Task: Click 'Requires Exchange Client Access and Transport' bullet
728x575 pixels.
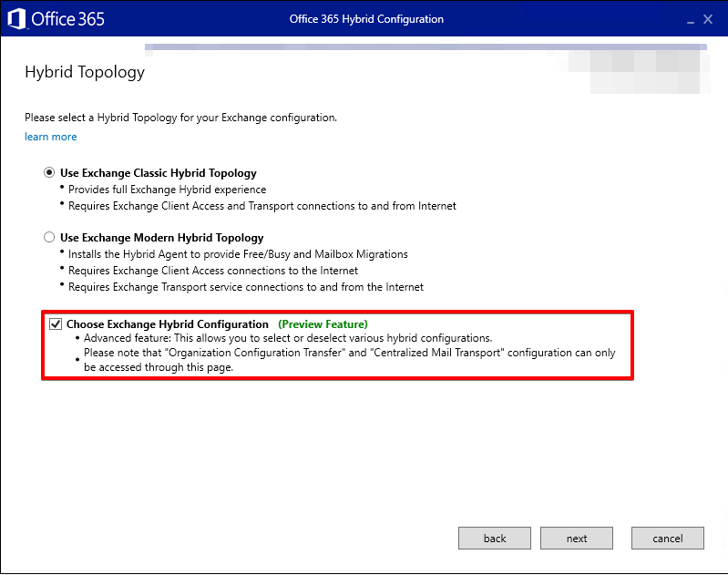Action: pos(262,206)
